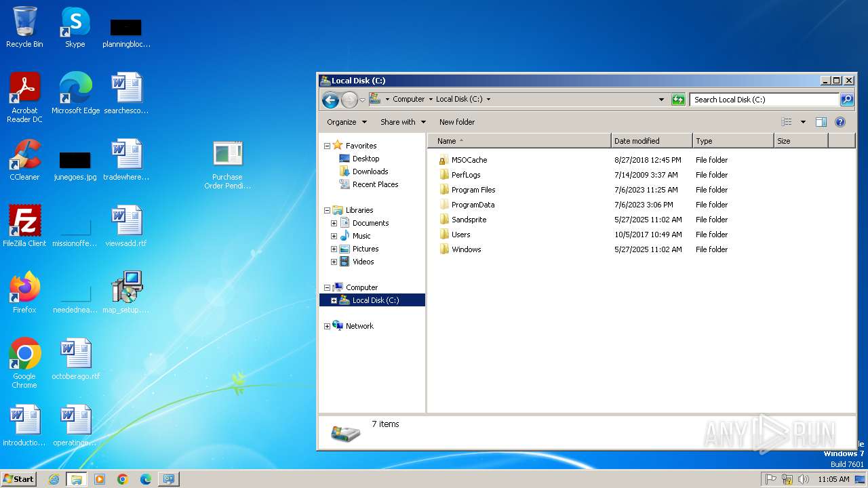868x488 pixels.
Task: Expand the Network tree node
Action: coord(327,326)
